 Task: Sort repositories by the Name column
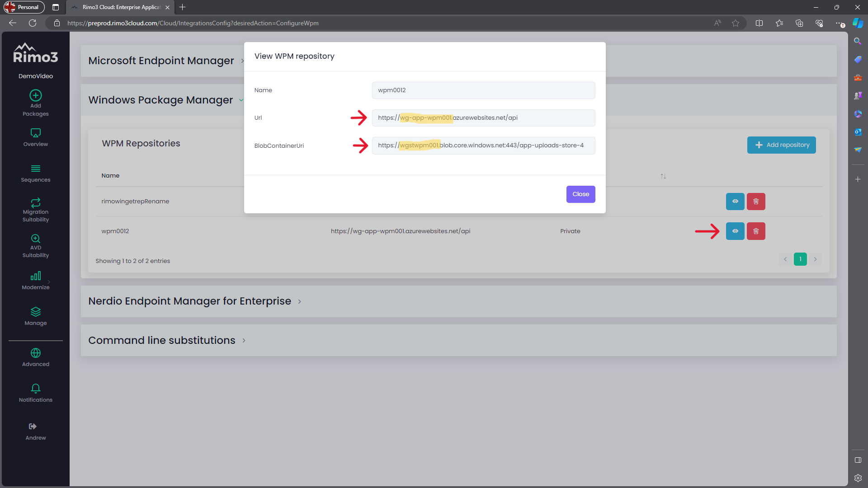coord(110,176)
